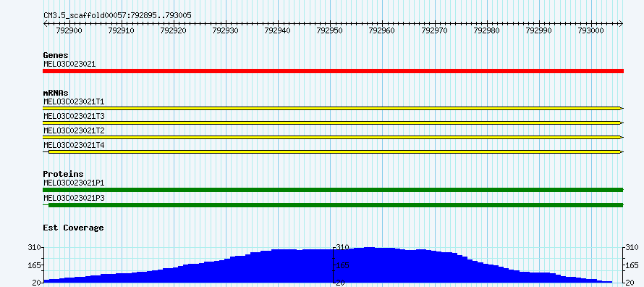
Task: Open the mRNAs track heading
Action: [x=56, y=93]
